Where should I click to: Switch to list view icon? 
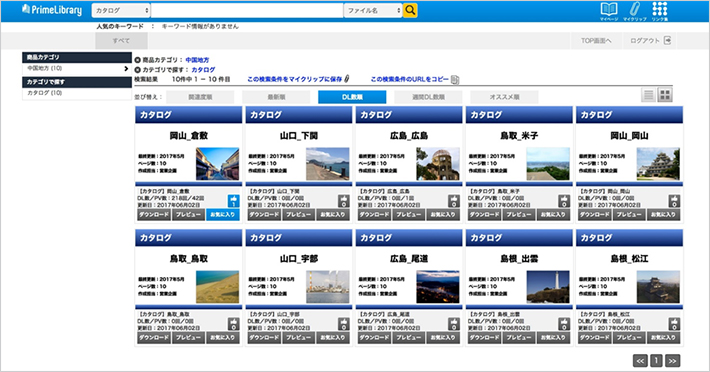(648, 95)
